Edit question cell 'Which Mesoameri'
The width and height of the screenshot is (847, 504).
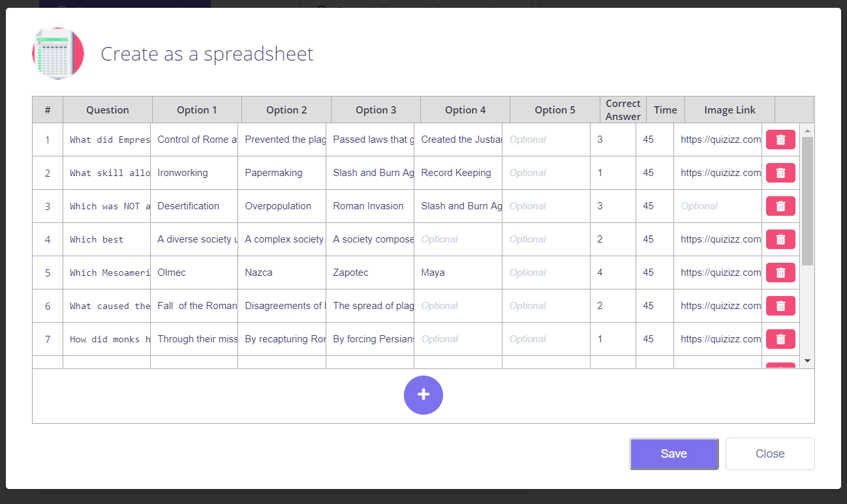click(107, 273)
